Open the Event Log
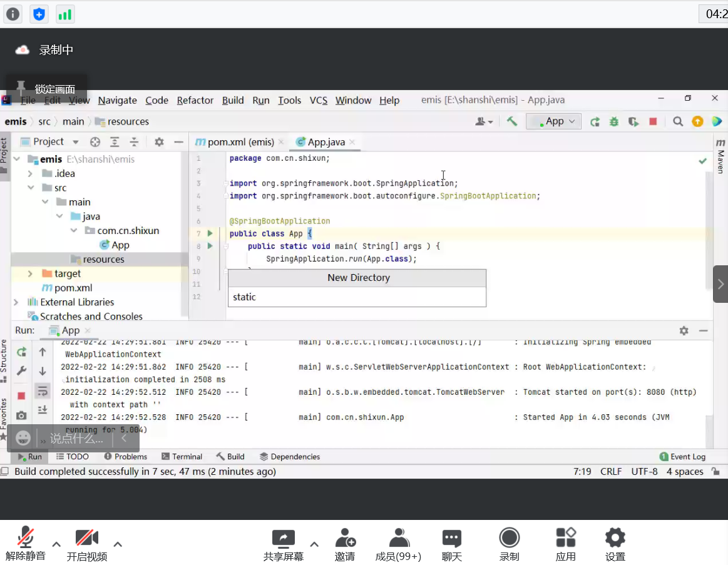This screenshot has width=728, height=565. (682, 456)
